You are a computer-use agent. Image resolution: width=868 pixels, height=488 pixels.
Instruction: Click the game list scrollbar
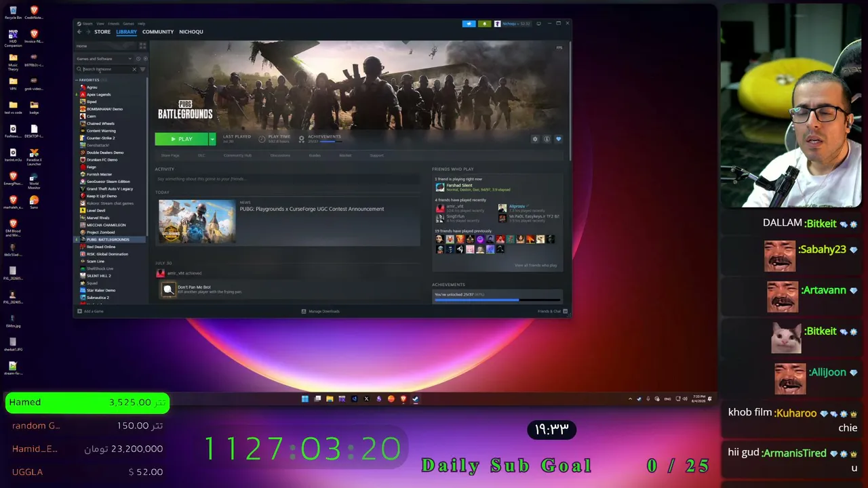[147, 156]
